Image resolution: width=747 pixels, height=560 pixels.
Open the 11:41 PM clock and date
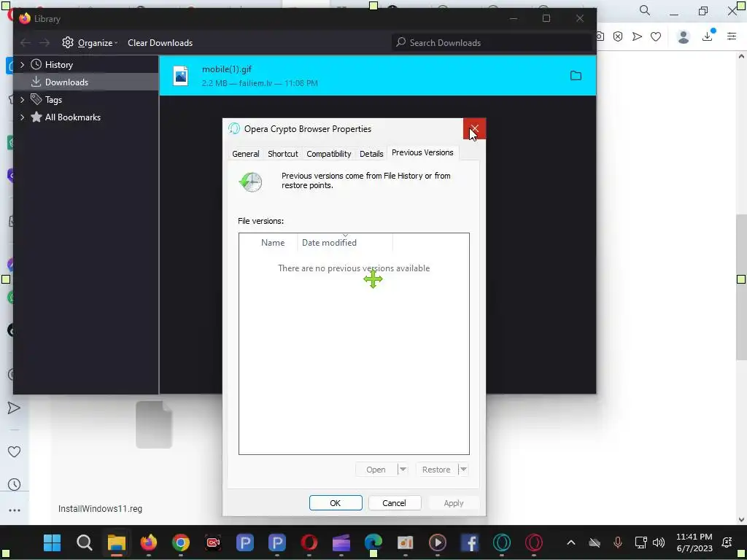(694, 542)
